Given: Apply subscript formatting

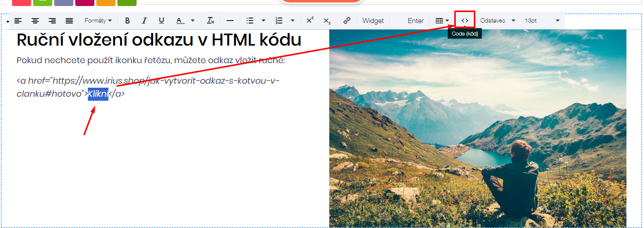Looking at the screenshot, I should click(x=327, y=21).
